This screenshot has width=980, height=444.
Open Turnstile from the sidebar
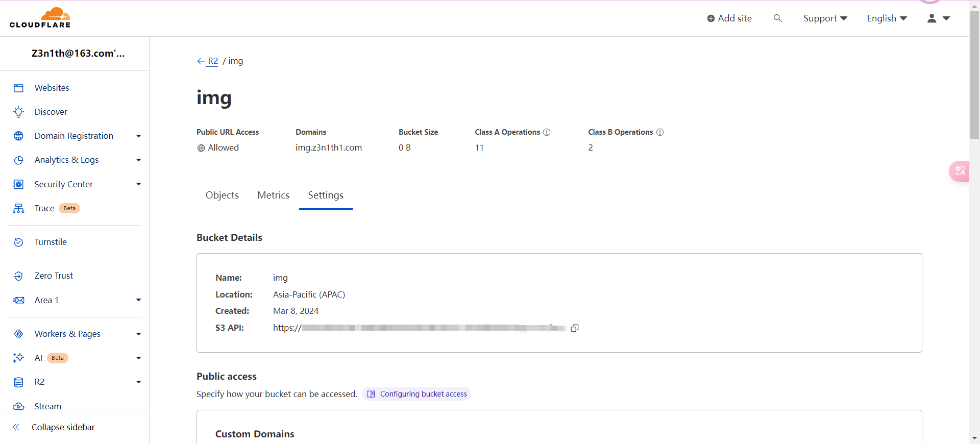51,242
